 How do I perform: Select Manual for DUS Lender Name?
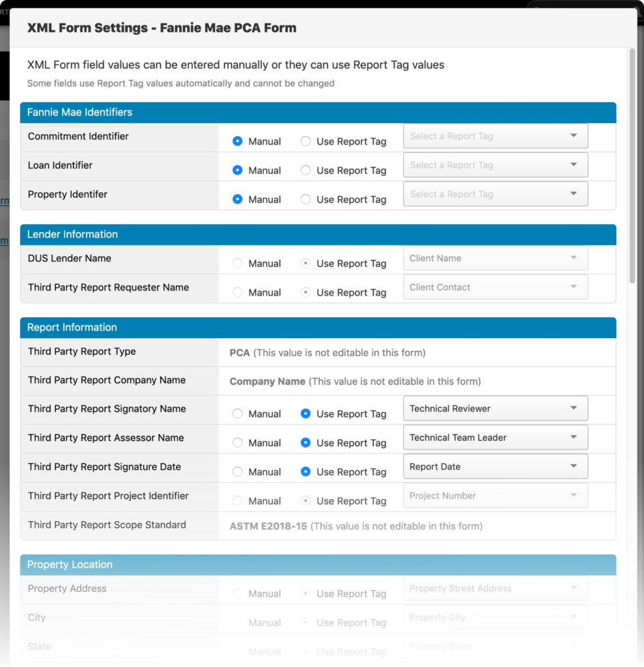[238, 263]
